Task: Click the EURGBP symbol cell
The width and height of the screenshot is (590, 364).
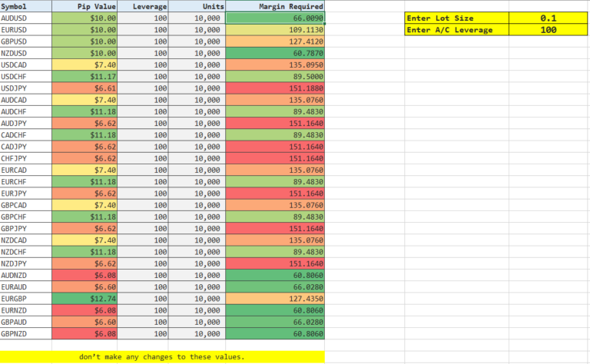Action: (25, 299)
